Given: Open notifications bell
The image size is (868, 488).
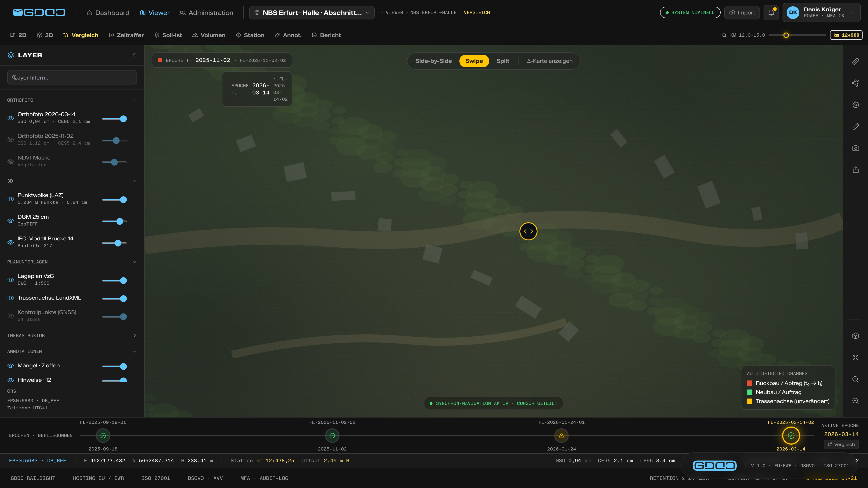Looking at the screenshot, I should click(771, 13).
